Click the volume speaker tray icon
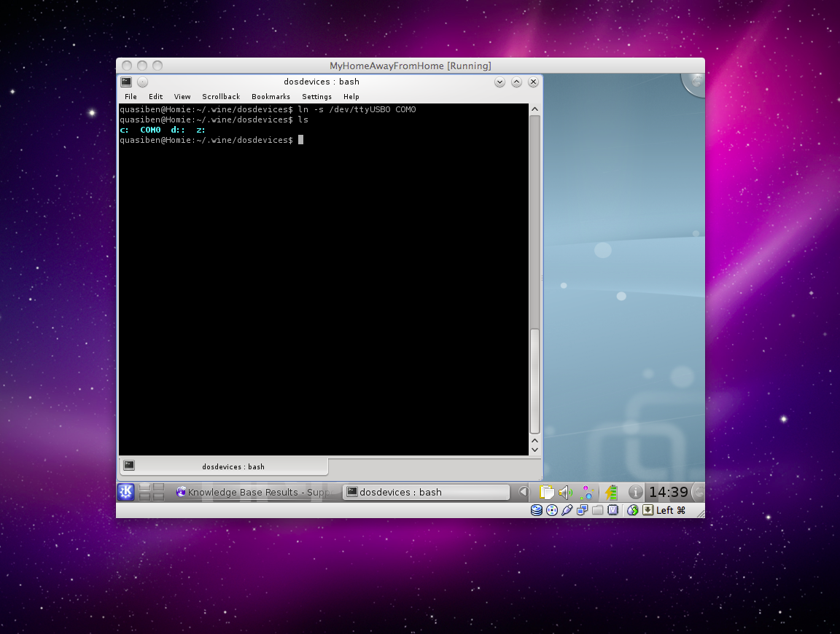This screenshot has width=840, height=634. (565, 492)
